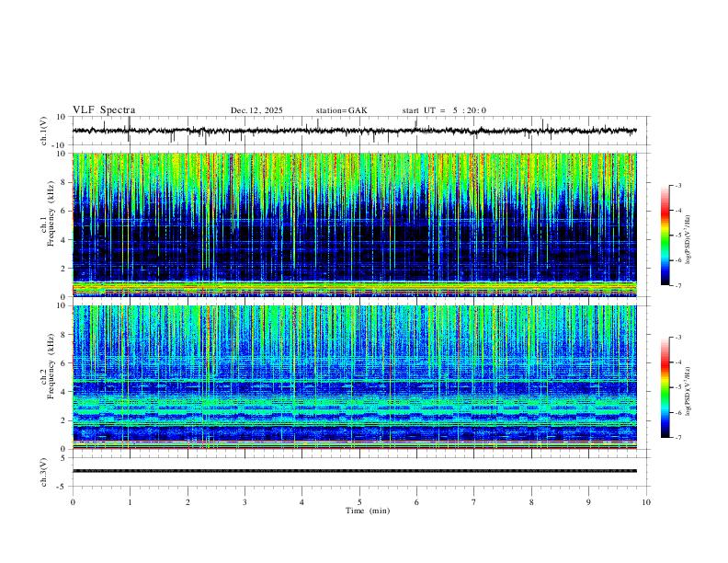
Task: Click the ch.1 spectrogram panel
Action: pyautogui.click(x=355, y=224)
